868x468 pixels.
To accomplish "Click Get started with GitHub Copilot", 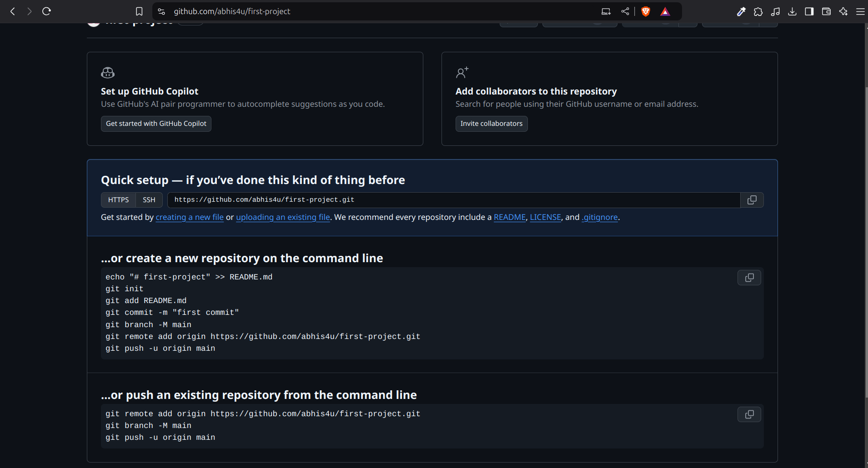I will coord(156,124).
